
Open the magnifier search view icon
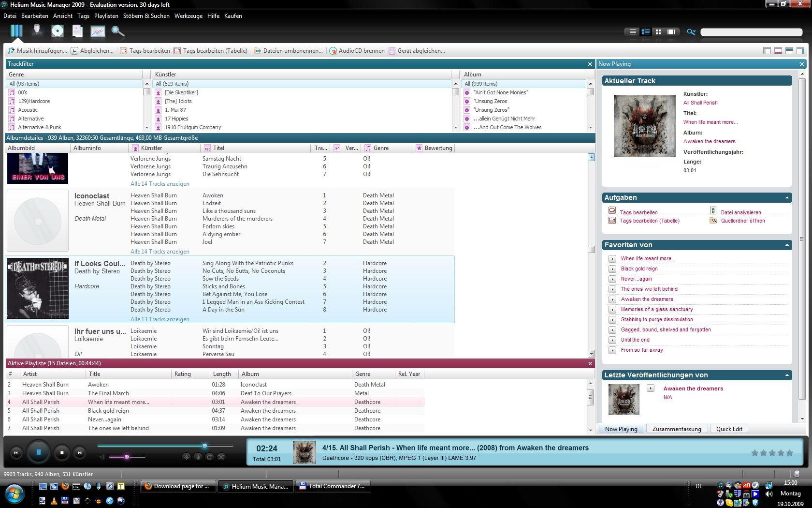(x=118, y=31)
